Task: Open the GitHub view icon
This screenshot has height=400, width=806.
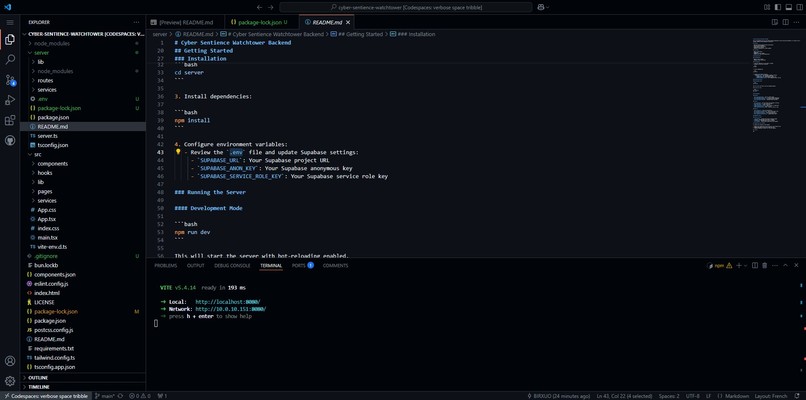Action: point(10,140)
